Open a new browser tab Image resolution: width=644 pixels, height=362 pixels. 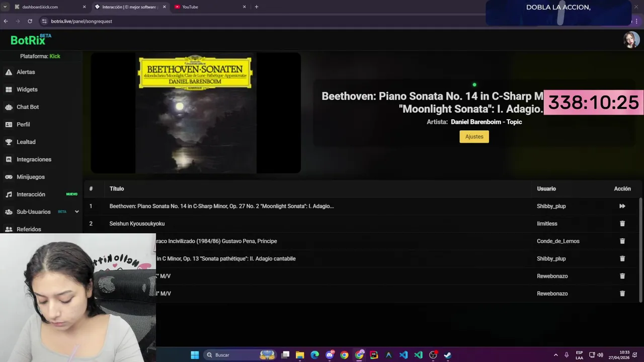click(257, 7)
